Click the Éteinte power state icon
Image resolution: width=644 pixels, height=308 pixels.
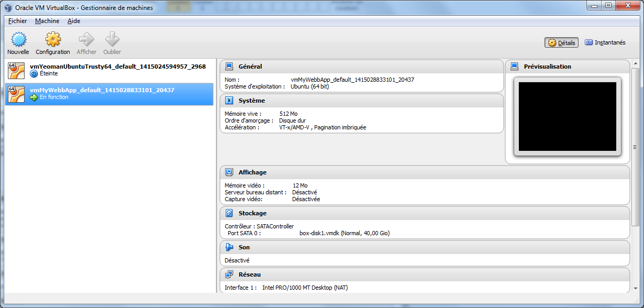click(x=34, y=74)
